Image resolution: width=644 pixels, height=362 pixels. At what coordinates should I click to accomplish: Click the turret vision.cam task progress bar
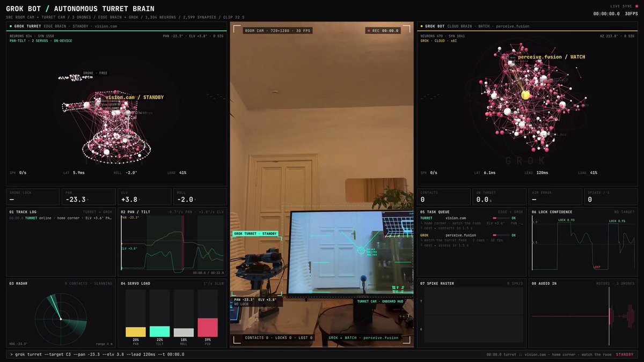pyautogui.click(x=502, y=218)
